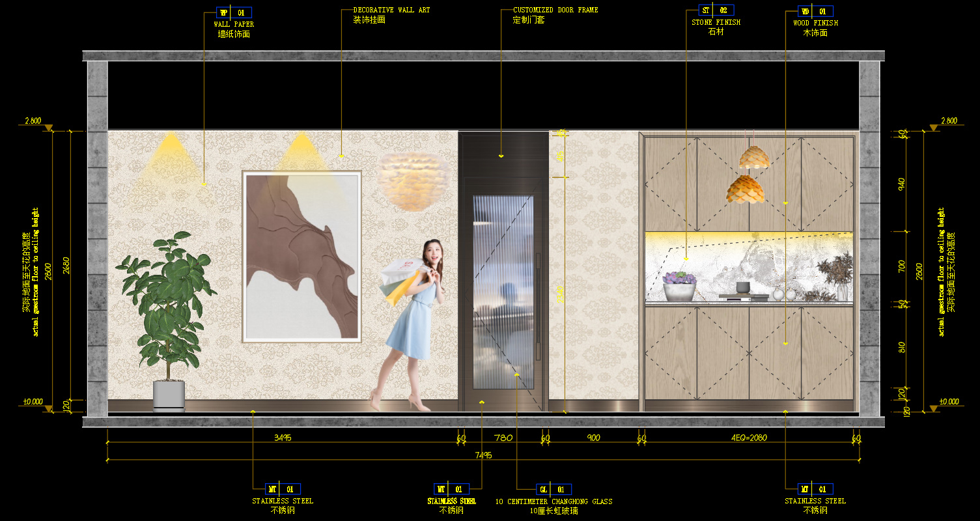This screenshot has width=980, height=521.
Task: Click the GL 01 glass material tag
Action: click(x=553, y=489)
